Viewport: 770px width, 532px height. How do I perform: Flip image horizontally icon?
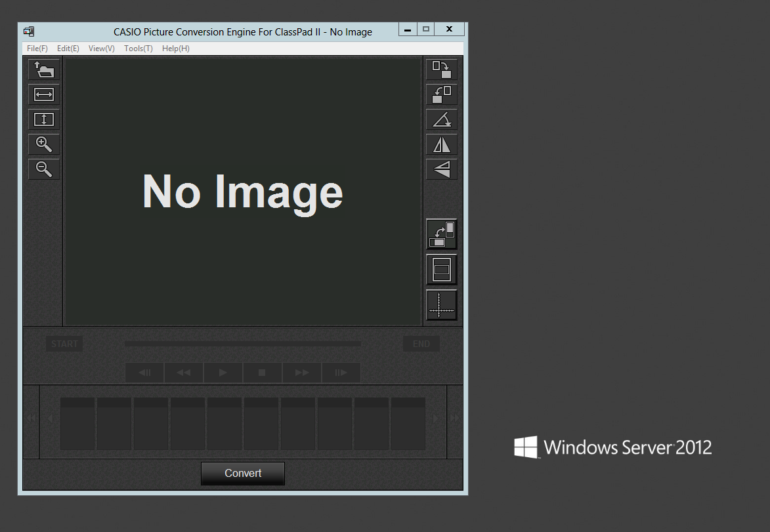[x=442, y=144]
